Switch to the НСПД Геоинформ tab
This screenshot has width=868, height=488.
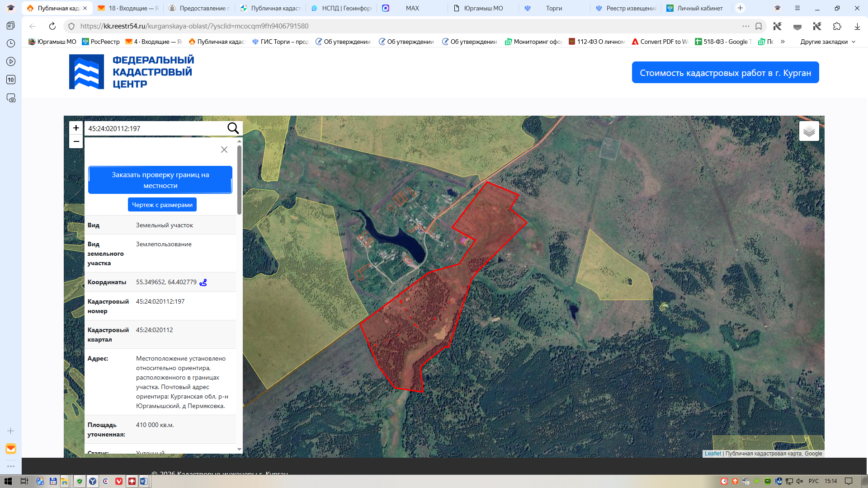342,8
